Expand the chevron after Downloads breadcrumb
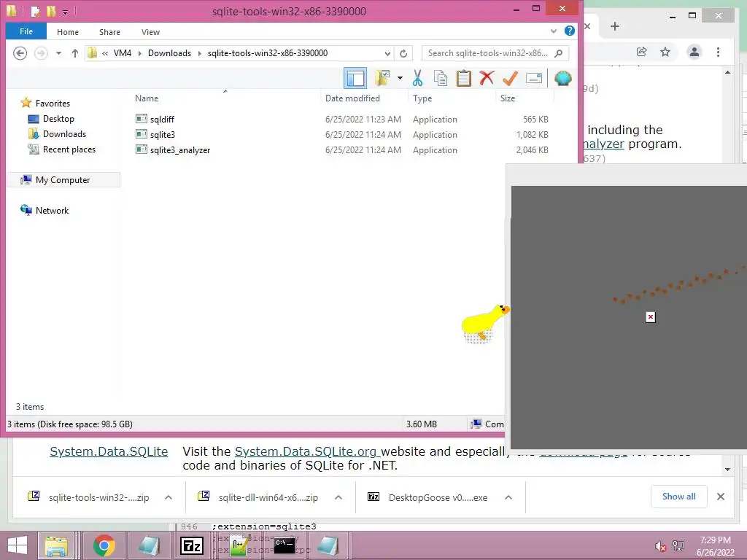Screen dimensions: 747x560 click(200, 53)
